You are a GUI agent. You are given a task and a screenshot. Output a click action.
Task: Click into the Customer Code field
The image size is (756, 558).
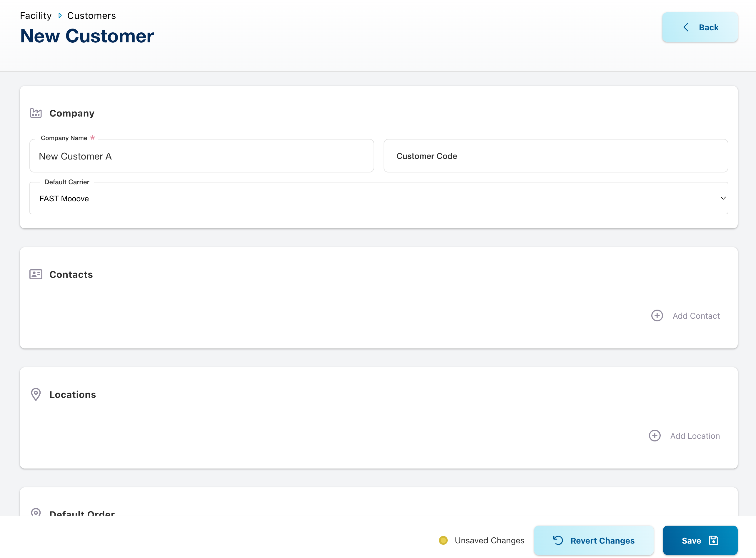(555, 156)
